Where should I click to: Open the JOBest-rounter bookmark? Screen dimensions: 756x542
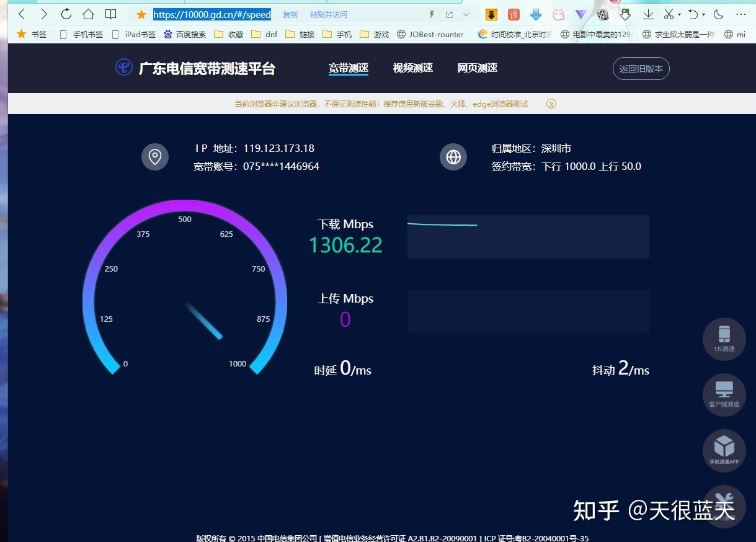tap(433, 35)
